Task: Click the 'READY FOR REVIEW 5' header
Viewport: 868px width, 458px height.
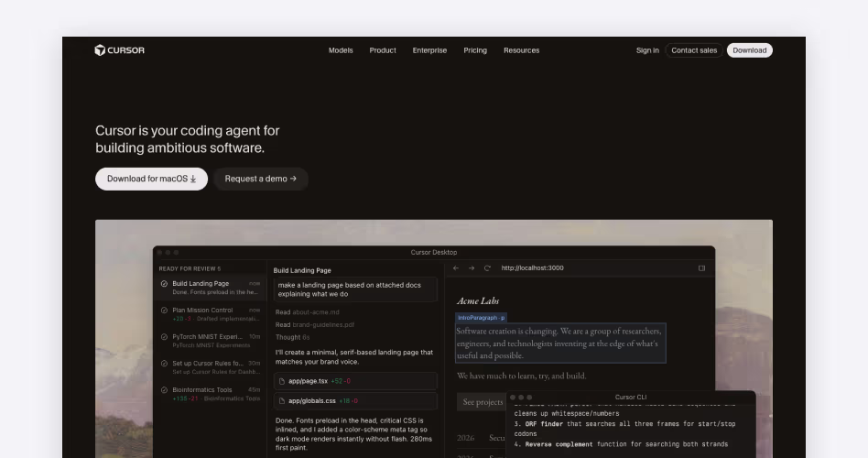Action: [x=190, y=269]
